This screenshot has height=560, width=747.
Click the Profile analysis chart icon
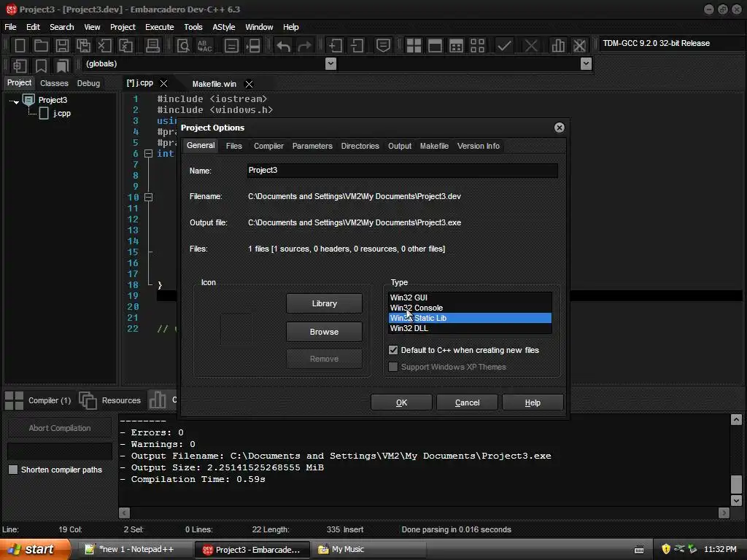558,46
